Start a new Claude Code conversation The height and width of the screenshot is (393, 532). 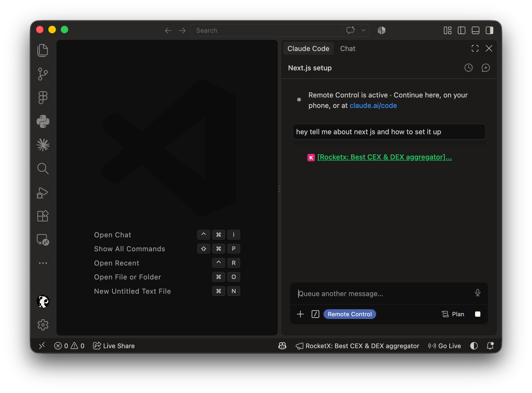(x=486, y=68)
